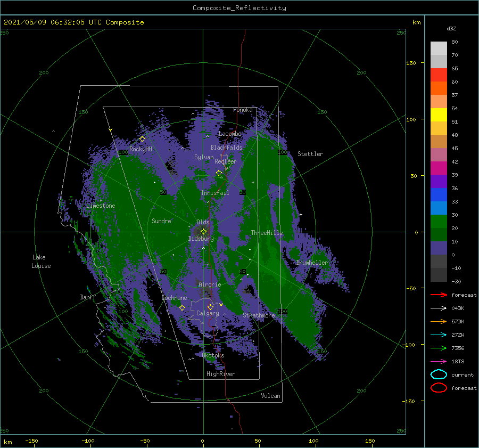Viewport: 479px width, 448px height.
Task: Click the Ponoka city label
Action: 243,110
